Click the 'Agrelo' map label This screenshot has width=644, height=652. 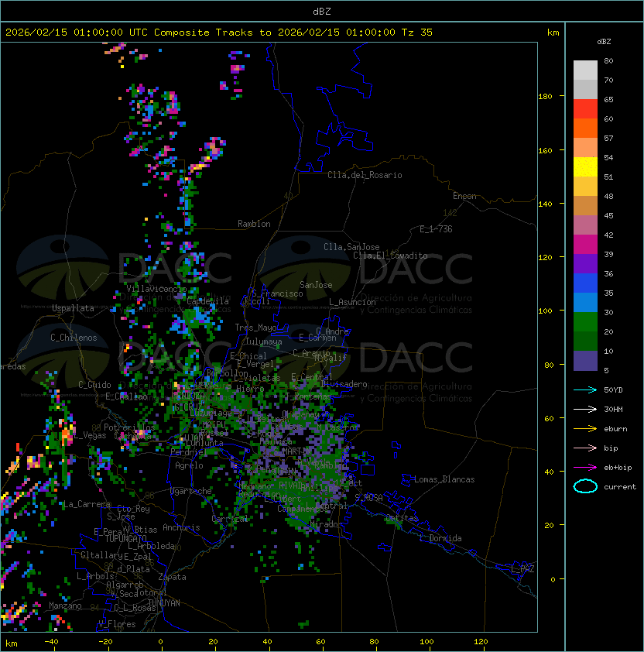189,465
